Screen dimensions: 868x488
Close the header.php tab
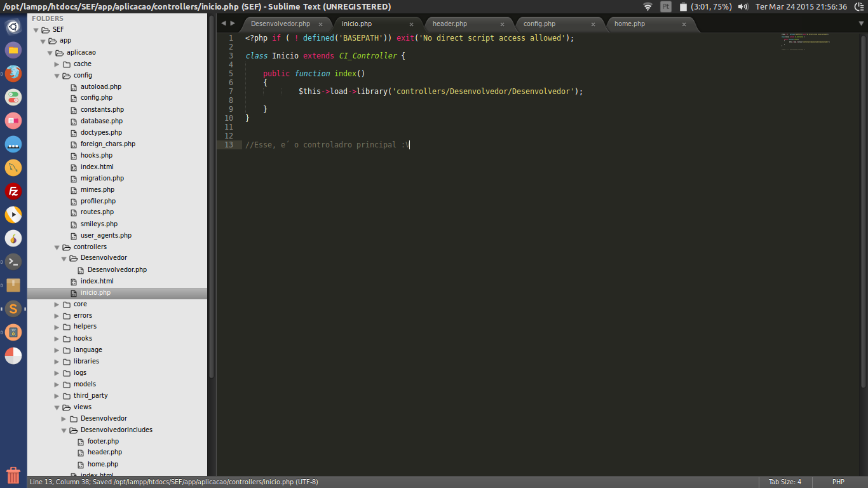point(502,24)
